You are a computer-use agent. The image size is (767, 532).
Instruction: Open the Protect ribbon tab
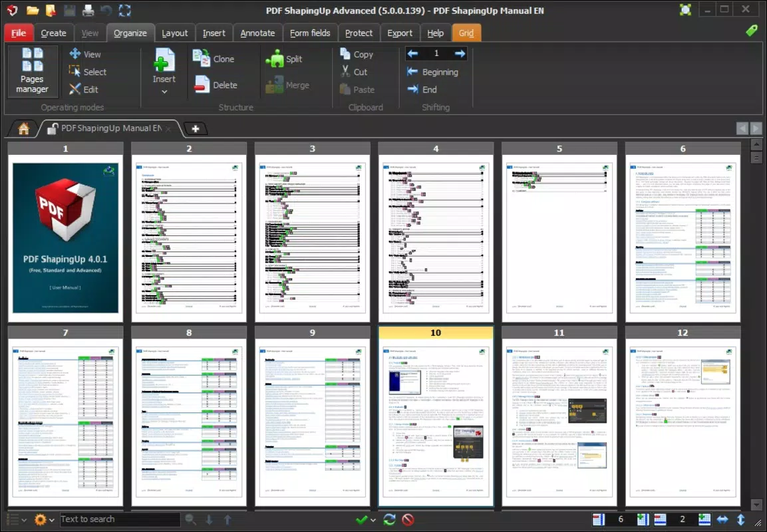pos(359,33)
